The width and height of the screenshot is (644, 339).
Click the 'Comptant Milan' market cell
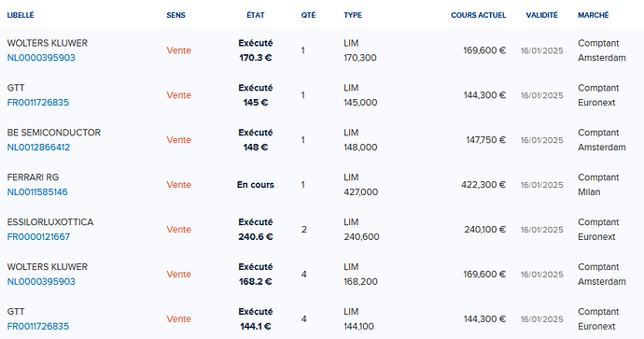click(x=598, y=185)
